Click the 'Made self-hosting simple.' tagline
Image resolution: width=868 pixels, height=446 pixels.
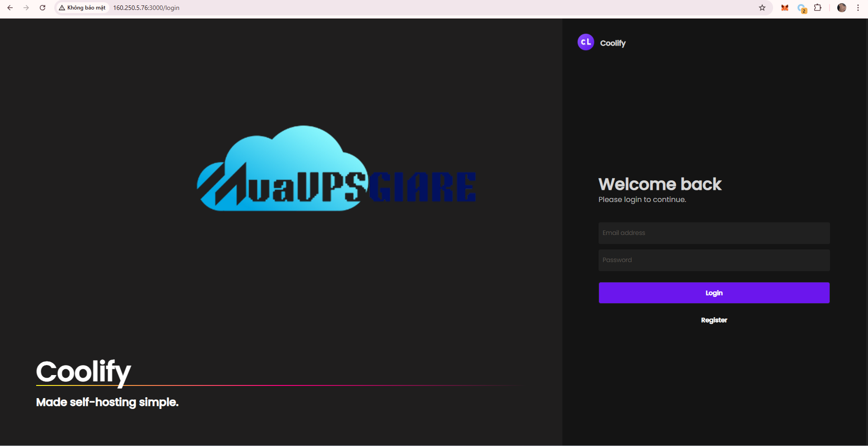coord(107,402)
